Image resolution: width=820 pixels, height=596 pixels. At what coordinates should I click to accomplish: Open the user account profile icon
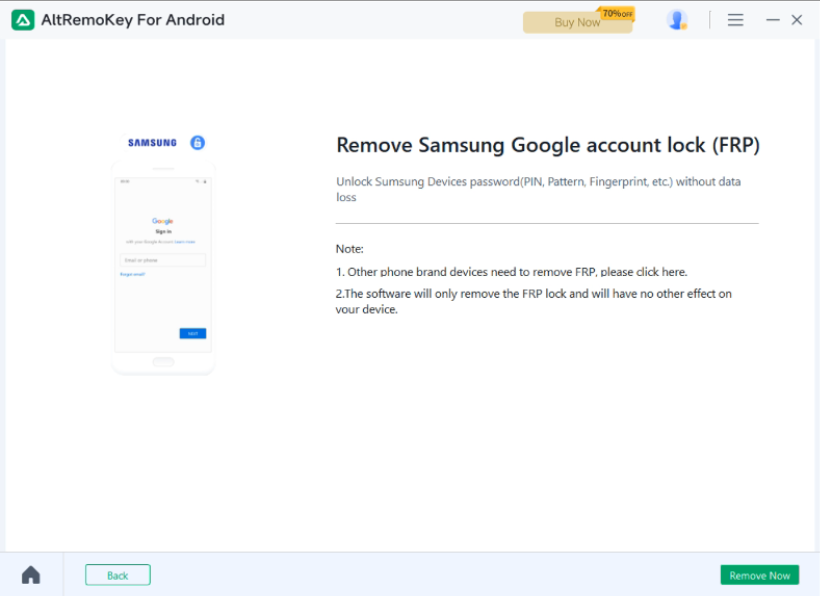677,20
